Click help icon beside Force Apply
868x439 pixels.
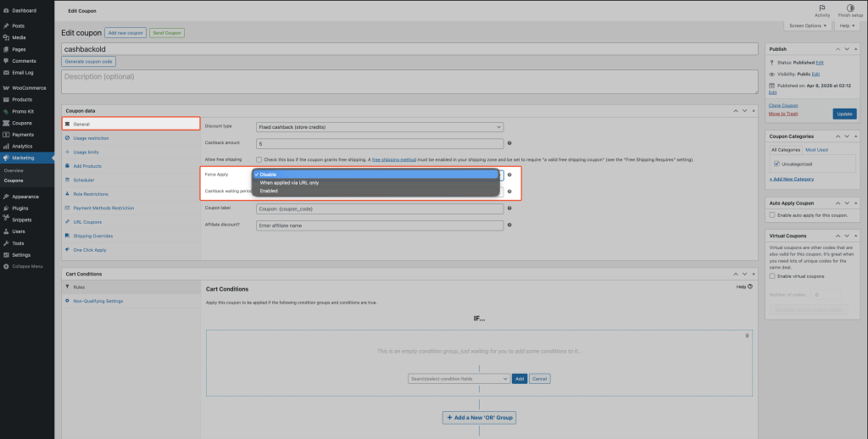[509, 175]
